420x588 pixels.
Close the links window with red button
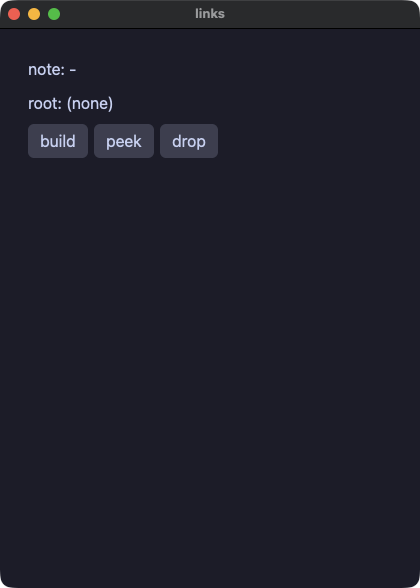pyautogui.click(x=14, y=14)
